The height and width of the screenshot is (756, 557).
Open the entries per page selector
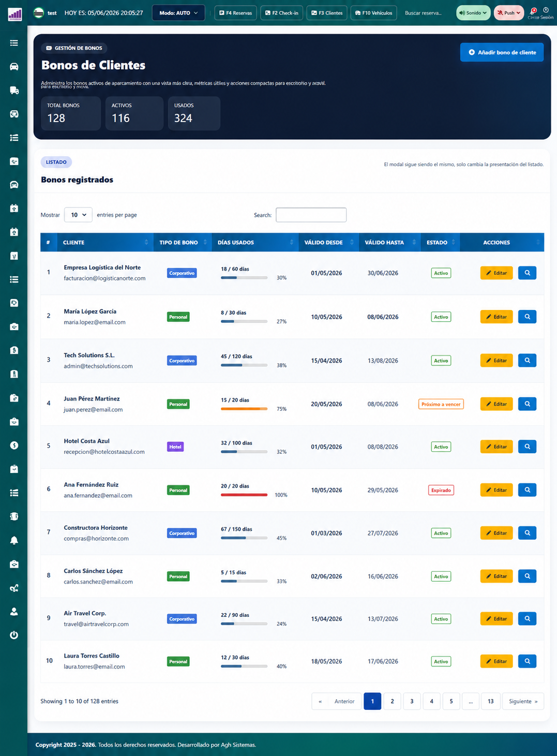pyautogui.click(x=78, y=215)
